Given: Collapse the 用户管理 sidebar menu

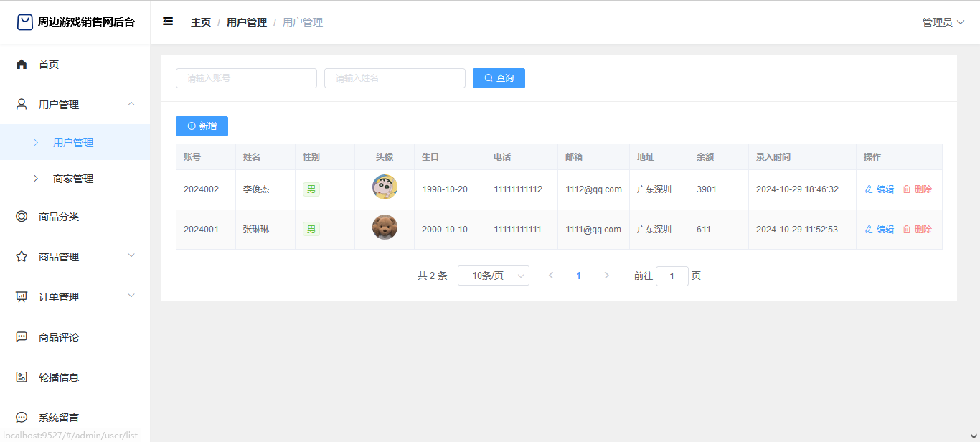Looking at the screenshot, I should click(x=131, y=104).
